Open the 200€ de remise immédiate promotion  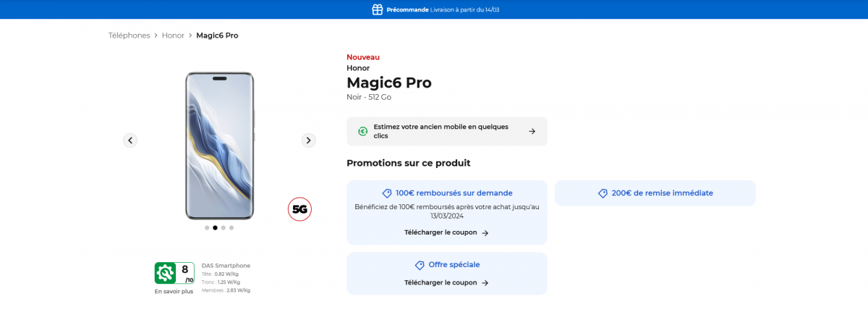click(x=655, y=193)
